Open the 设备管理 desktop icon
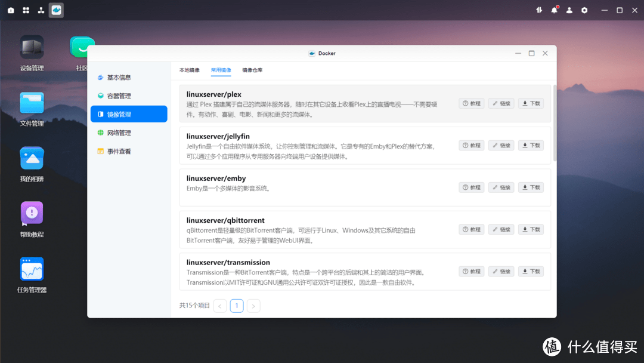This screenshot has height=363, width=644. point(32,54)
